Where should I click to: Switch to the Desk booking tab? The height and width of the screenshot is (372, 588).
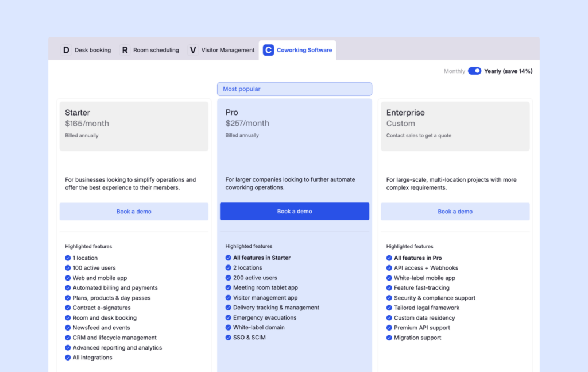tap(92, 50)
